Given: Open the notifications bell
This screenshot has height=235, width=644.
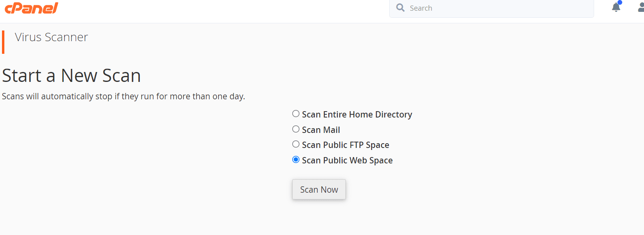Looking at the screenshot, I should click(x=616, y=7).
